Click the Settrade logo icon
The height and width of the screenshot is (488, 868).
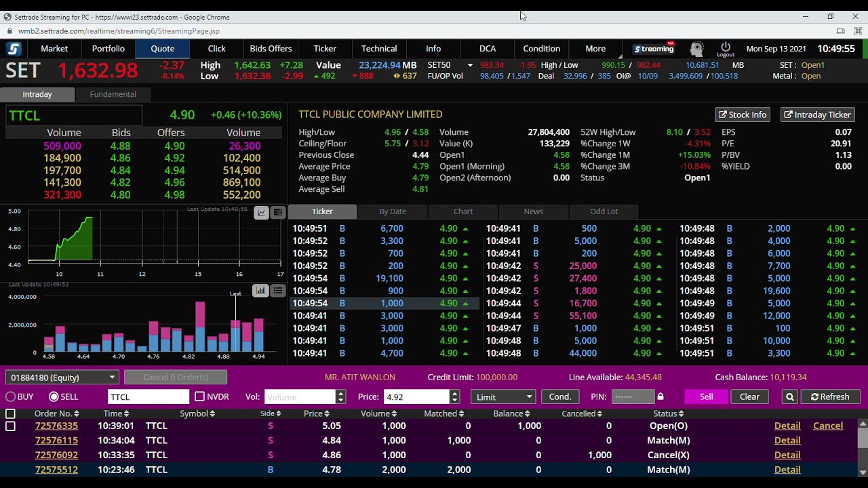14,49
